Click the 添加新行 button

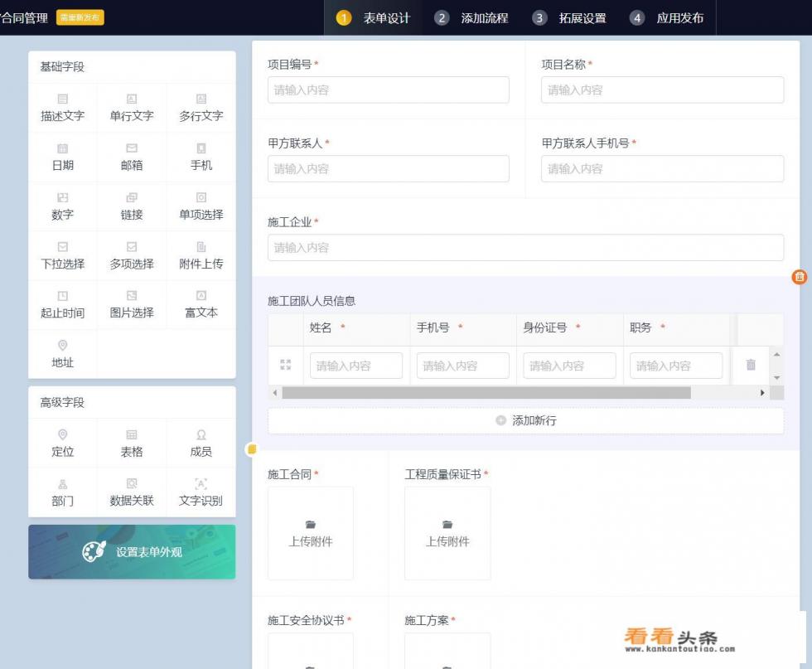coord(525,420)
